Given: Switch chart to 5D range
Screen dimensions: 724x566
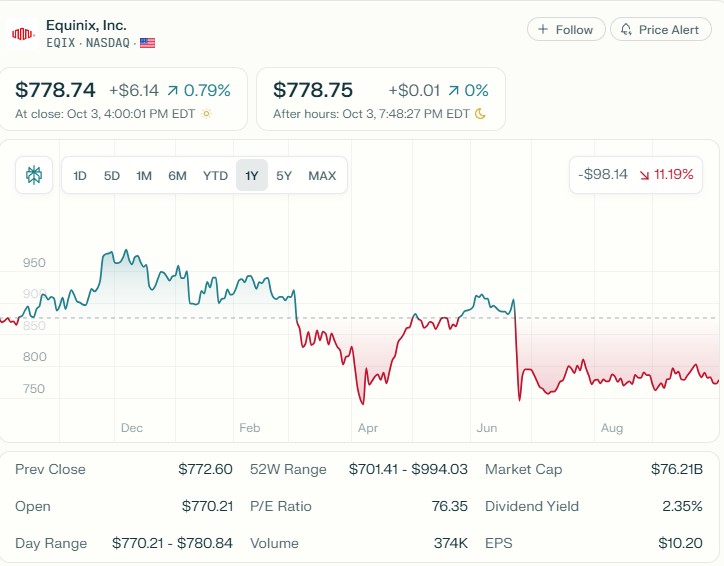Looking at the screenshot, I should [112, 176].
